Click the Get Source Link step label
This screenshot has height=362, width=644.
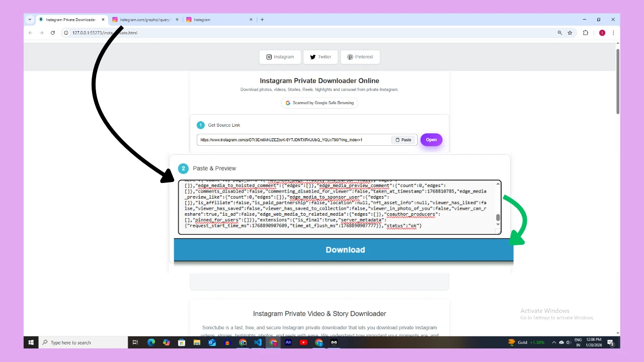click(224, 125)
